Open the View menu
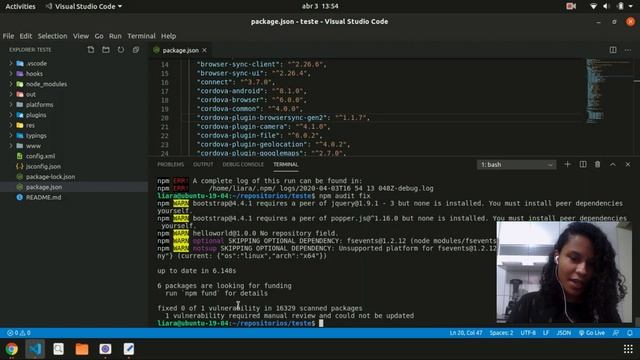The width and height of the screenshot is (640, 360). (x=81, y=36)
